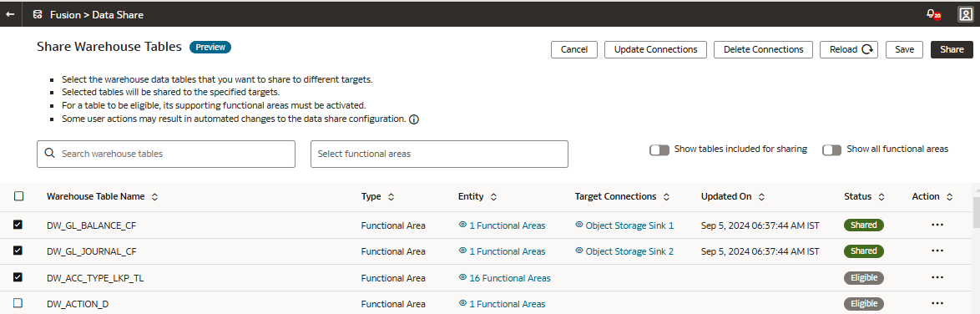The width and height of the screenshot is (980, 314).
Task: Click the DW_GL_JOURNAL_CF table name
Action: pos(91,251)
